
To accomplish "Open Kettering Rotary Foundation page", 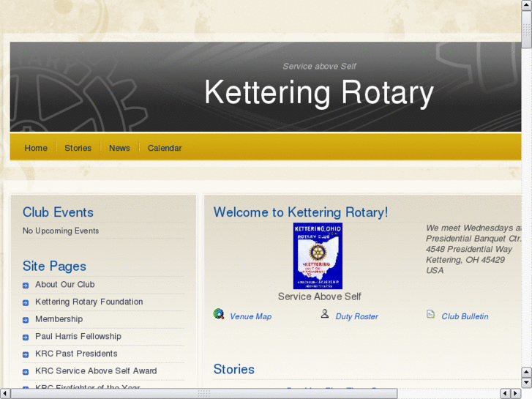I will 89,302.
